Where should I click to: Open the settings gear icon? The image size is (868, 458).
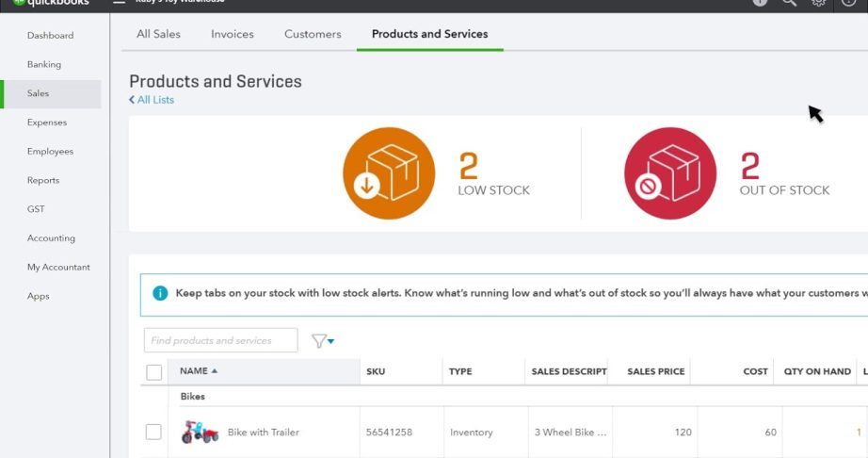819,3
